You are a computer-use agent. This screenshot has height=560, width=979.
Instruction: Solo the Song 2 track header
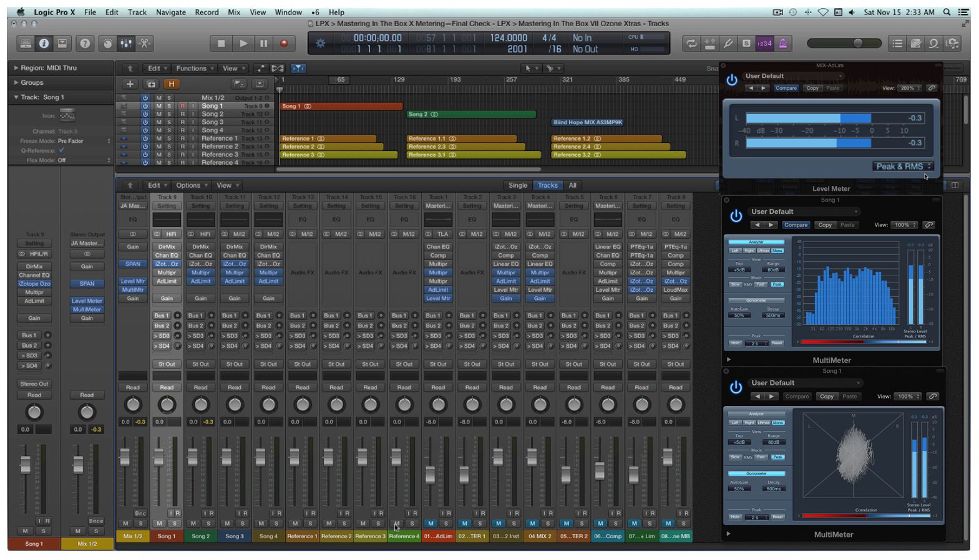(168, 114)
